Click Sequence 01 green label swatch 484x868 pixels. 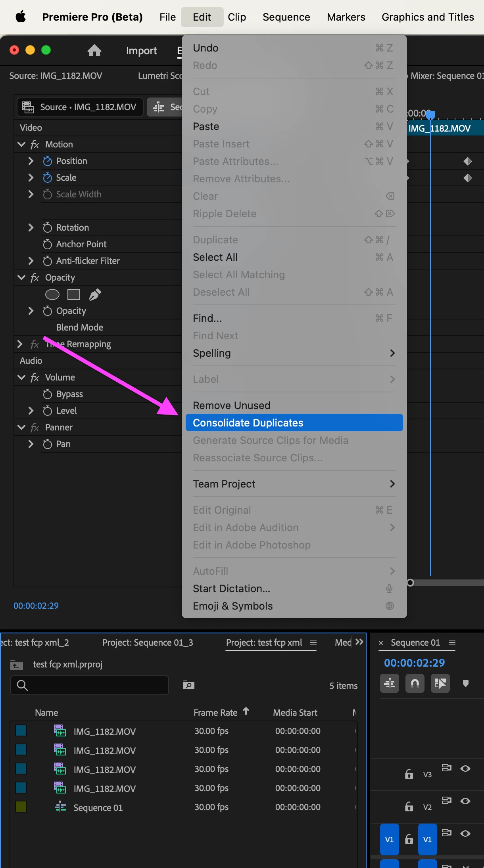click(21, 807)
